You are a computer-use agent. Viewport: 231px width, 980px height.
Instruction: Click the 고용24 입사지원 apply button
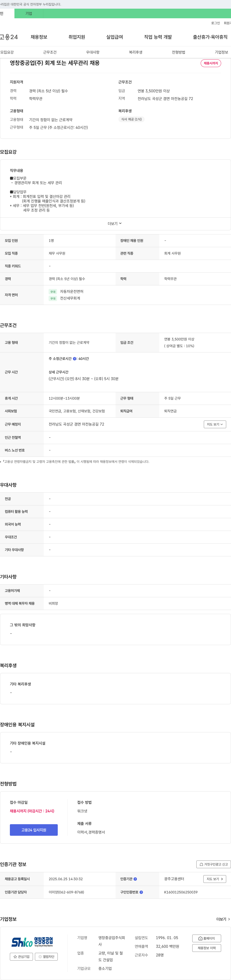[34, 830]
